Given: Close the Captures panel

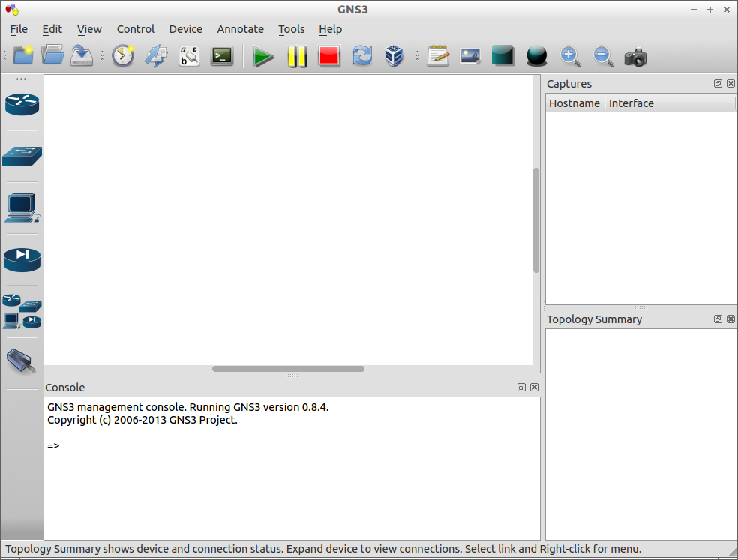Looking at the screenshot, I should click(730, 84).
